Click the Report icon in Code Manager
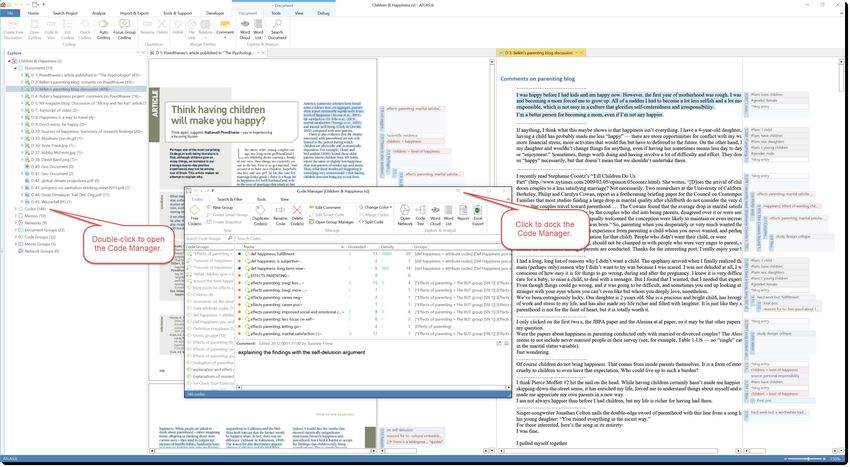 tap(463, 213)
